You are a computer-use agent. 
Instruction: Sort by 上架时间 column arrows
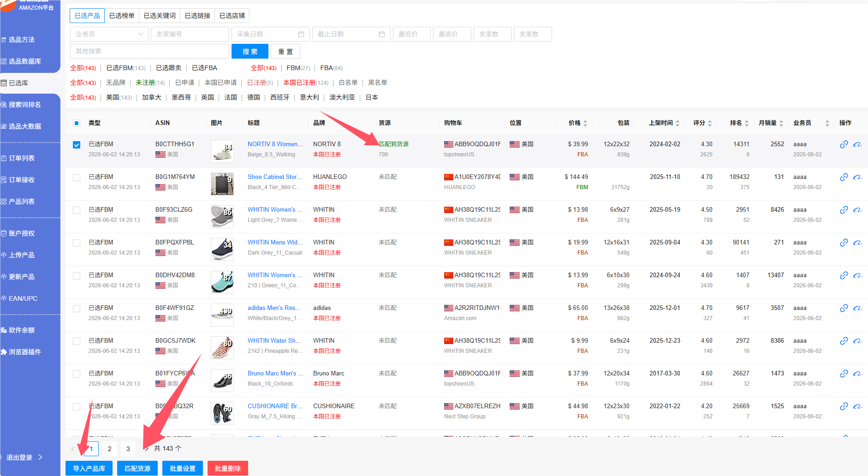pos(678,123)
